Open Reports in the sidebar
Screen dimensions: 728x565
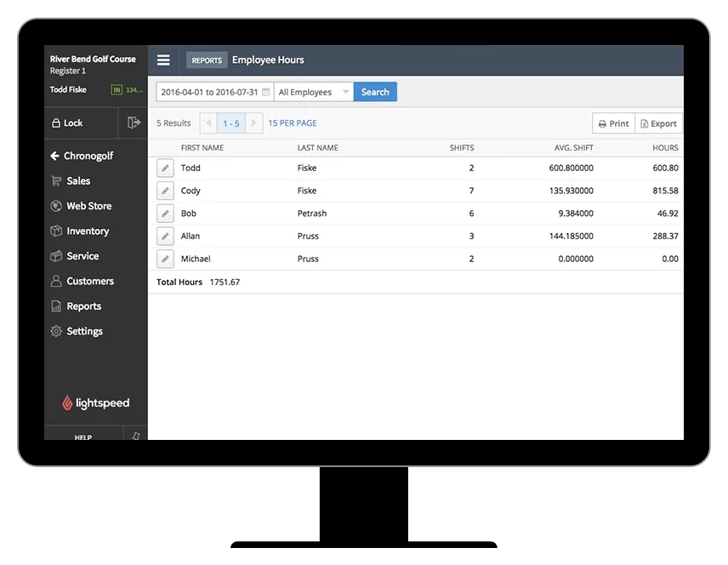(77, 306)
